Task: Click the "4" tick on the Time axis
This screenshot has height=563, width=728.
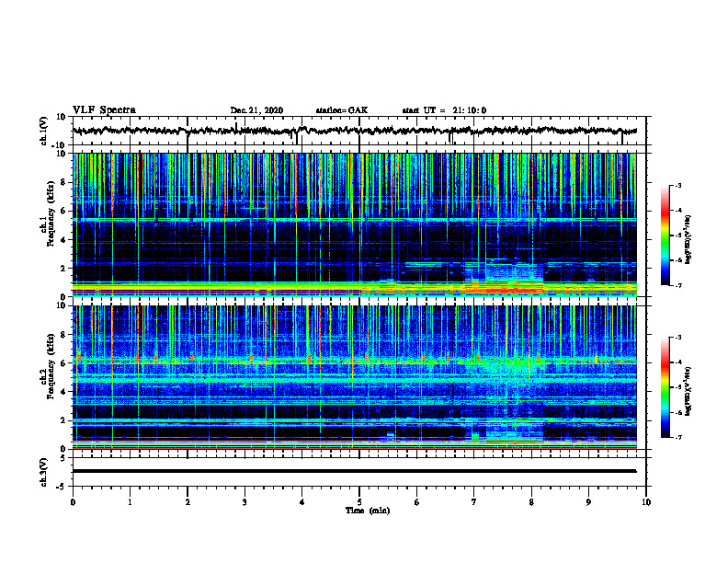Action: point(302,502)
